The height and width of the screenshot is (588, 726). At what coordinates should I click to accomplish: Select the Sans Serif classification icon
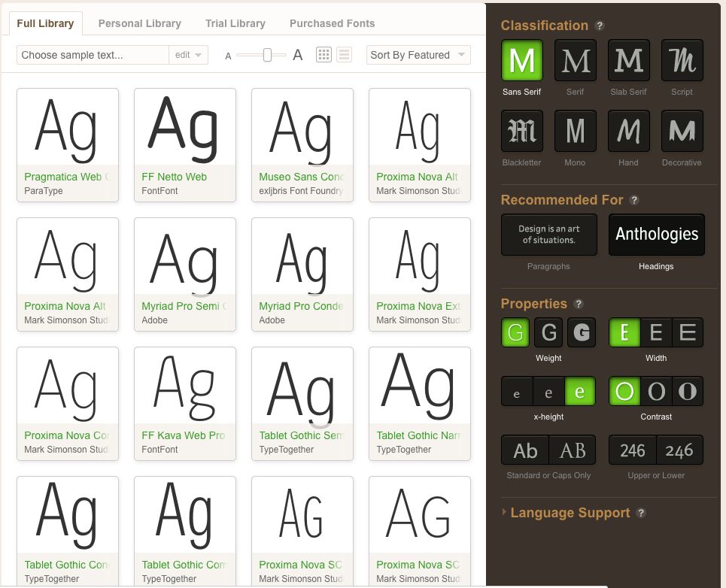[x=521, y=60]
